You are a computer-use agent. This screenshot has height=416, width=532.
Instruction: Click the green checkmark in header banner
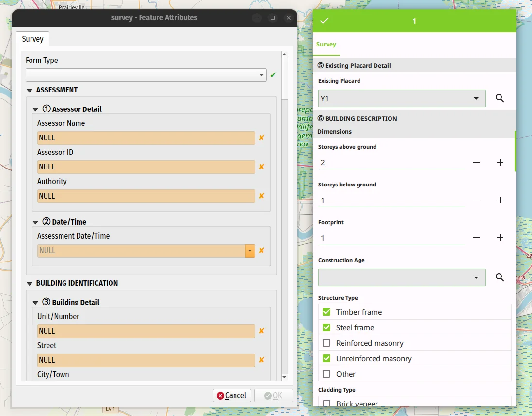click(x=324, y=20)
